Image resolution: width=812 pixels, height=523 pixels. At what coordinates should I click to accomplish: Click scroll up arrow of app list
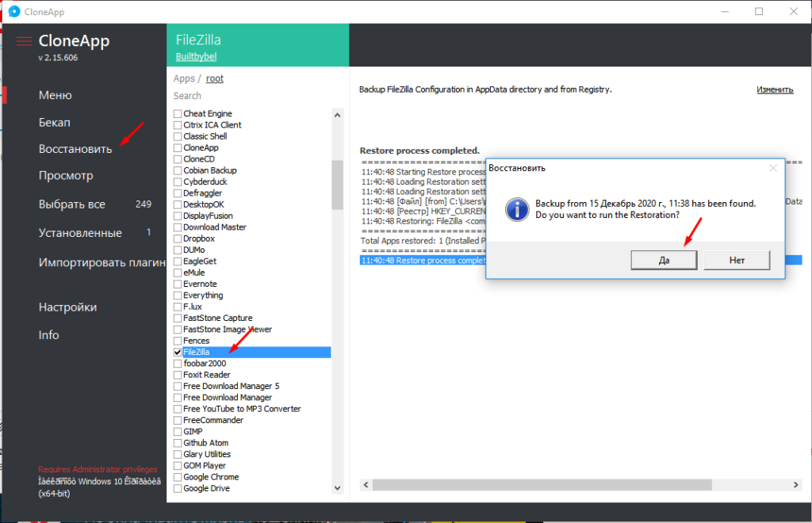[337, 115]
